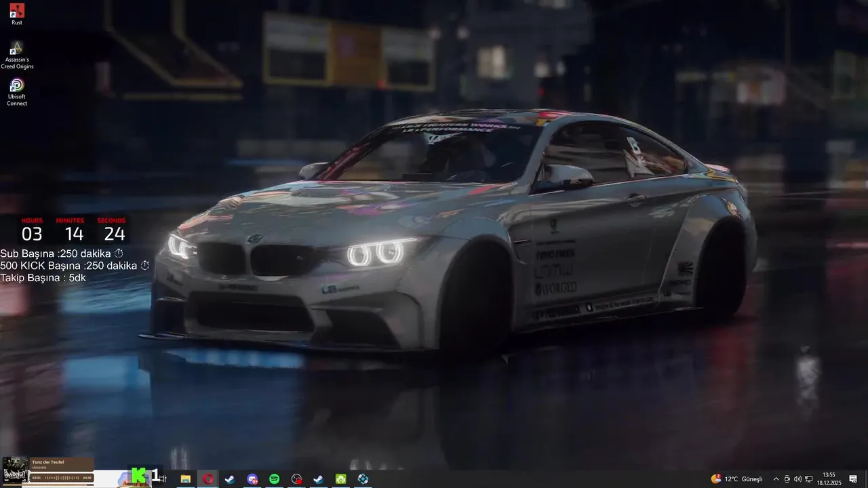Click the timer hours value 03
Screen dimensions: 868x488
[32, 235]
